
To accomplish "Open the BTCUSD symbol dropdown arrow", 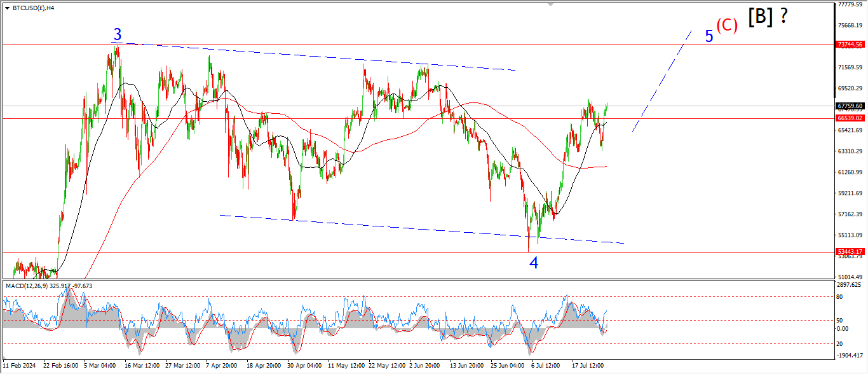I will click(7, 8).
